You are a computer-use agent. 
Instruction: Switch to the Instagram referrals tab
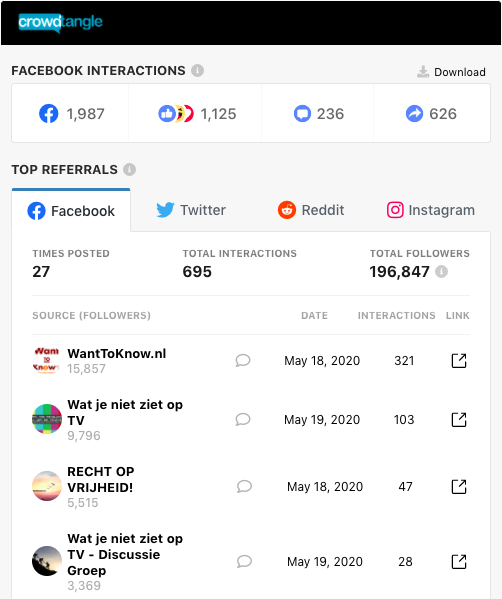point(431,210)
